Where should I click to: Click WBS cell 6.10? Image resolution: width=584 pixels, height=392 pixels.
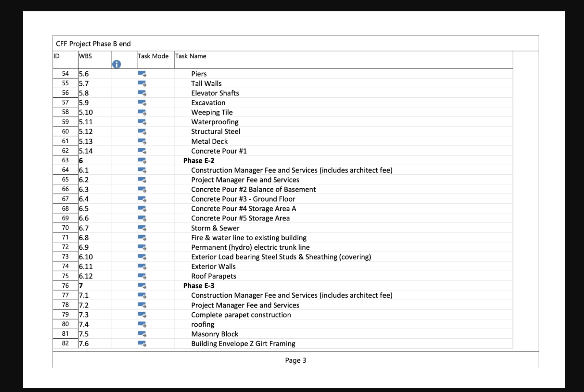coord(86,257)
